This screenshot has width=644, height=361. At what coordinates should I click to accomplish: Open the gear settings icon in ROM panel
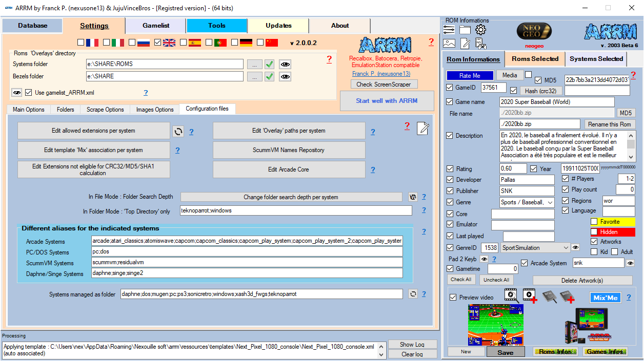pyautogui.click(x=480, y=30)
